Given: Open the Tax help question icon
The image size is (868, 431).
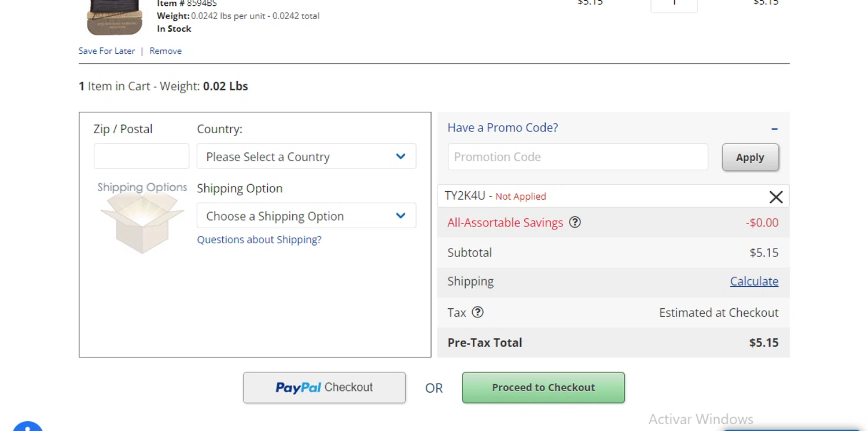Looking at the screenshot, I should click(x=477, y=312).
